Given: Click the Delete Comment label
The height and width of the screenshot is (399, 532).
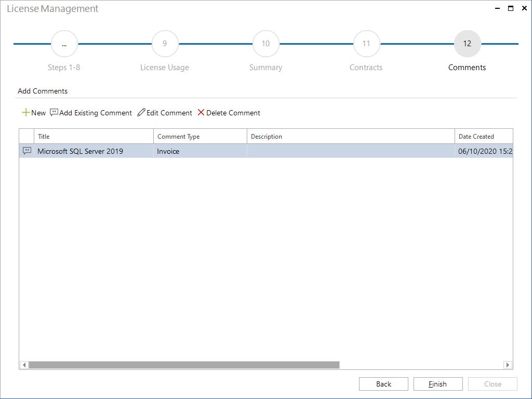Looking at the screenshot, I should tap(233, 113).
